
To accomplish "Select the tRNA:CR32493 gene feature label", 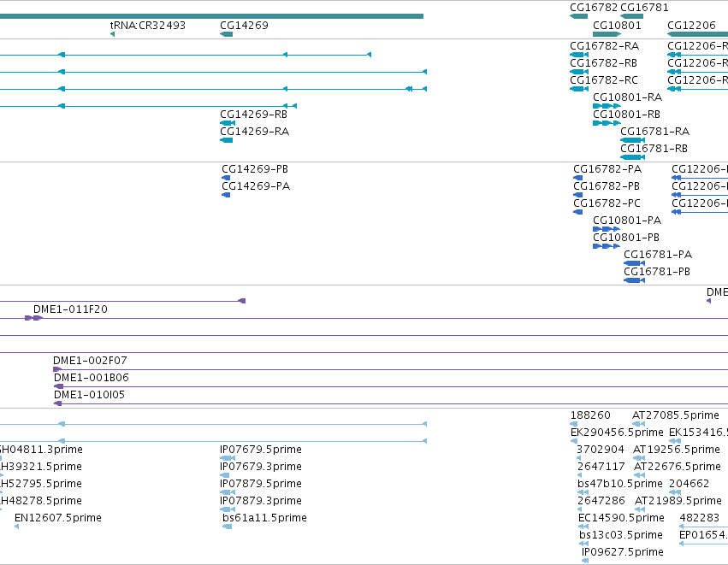I will pos(148,26).
